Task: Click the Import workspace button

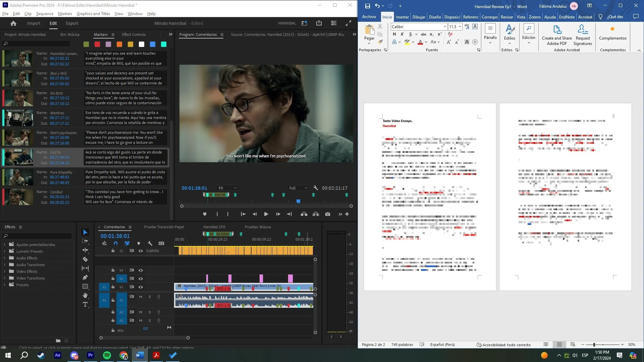Action: click(34, 23)
